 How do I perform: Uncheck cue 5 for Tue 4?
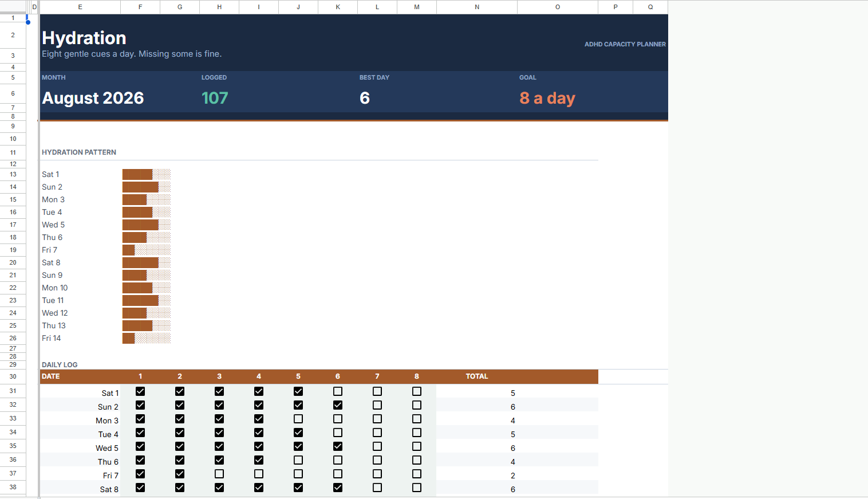[298, 433]
